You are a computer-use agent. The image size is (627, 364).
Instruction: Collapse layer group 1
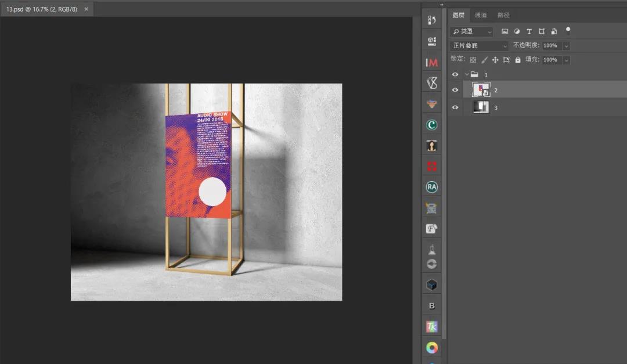click(x=466, y=74)
